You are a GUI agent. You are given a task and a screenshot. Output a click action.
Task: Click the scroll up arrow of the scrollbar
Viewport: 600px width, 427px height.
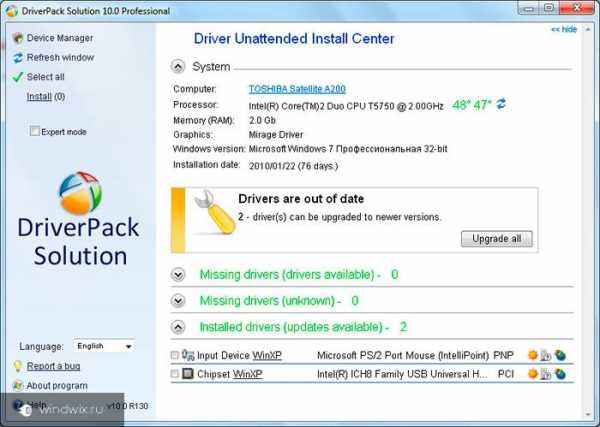pyautogui.click(x=587, y=29)
